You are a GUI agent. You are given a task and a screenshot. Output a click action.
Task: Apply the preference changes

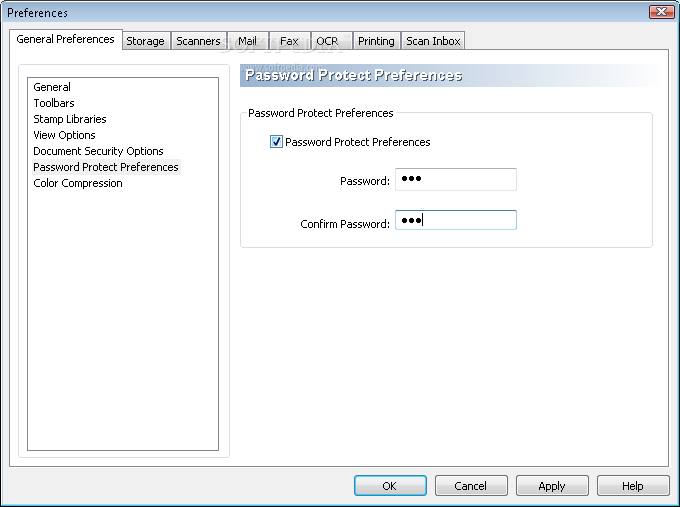[552, 486]
